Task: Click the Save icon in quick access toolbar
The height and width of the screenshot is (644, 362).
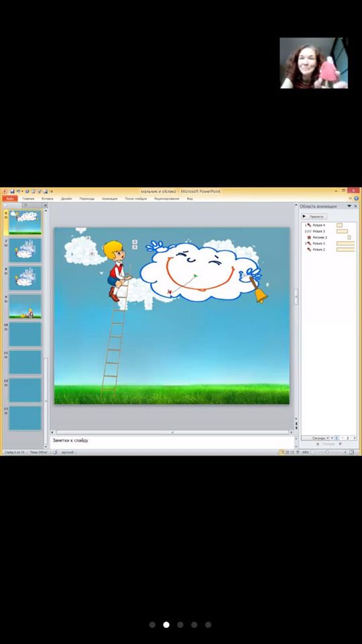Action: (12, 191)
